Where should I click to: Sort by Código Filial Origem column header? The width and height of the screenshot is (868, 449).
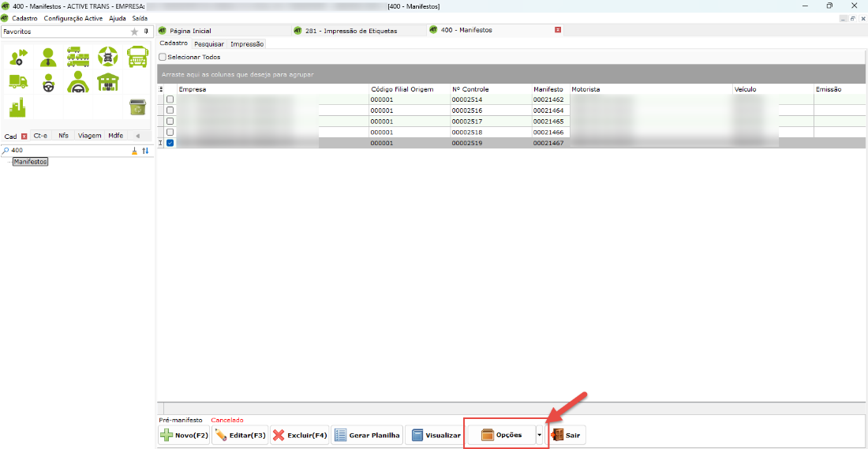[410, 89]
